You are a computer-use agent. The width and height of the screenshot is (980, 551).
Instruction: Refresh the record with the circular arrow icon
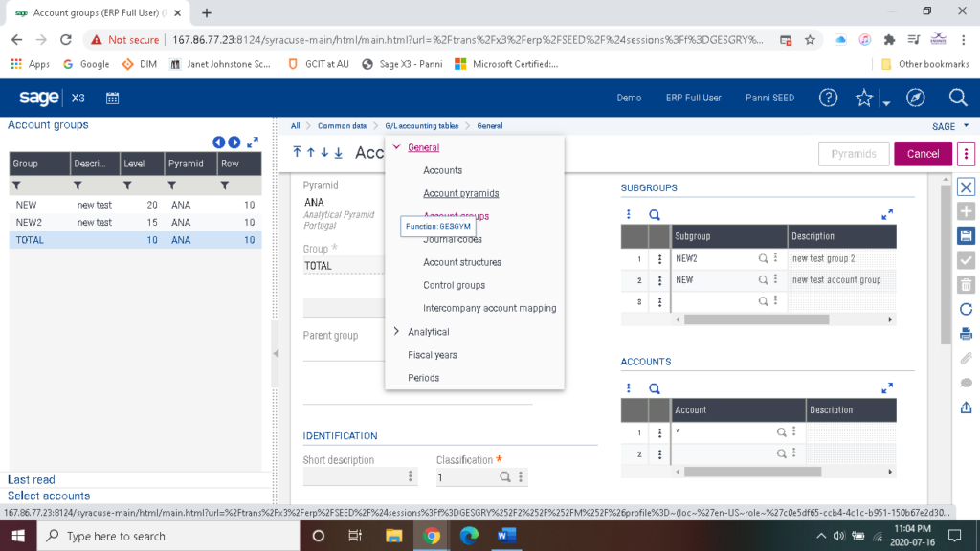pos(966,308)
